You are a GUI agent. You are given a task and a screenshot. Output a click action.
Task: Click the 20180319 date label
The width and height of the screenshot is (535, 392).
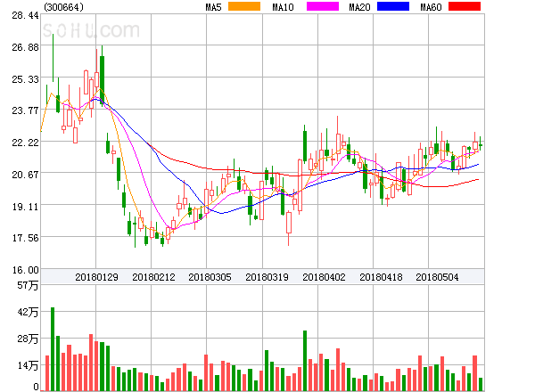[x=267, y=277]
